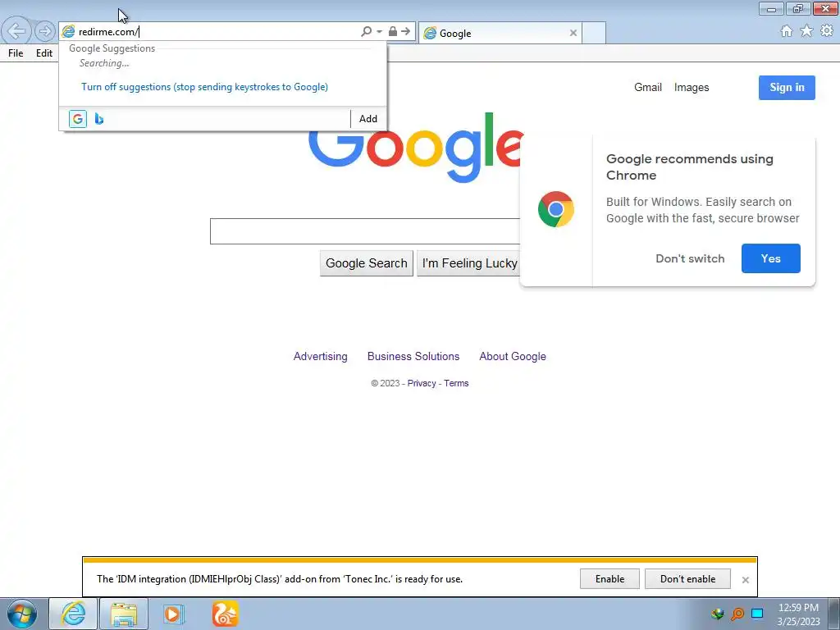Screen dimensions: 840x630
Task: Click the Chrome logo in the popup
Action: [x=556, y=209]
